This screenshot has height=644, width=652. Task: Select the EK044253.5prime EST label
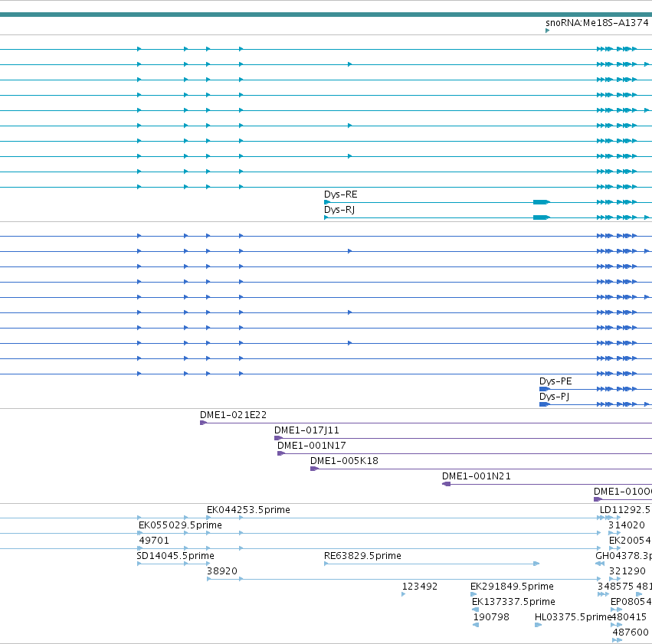coord(248,510)
